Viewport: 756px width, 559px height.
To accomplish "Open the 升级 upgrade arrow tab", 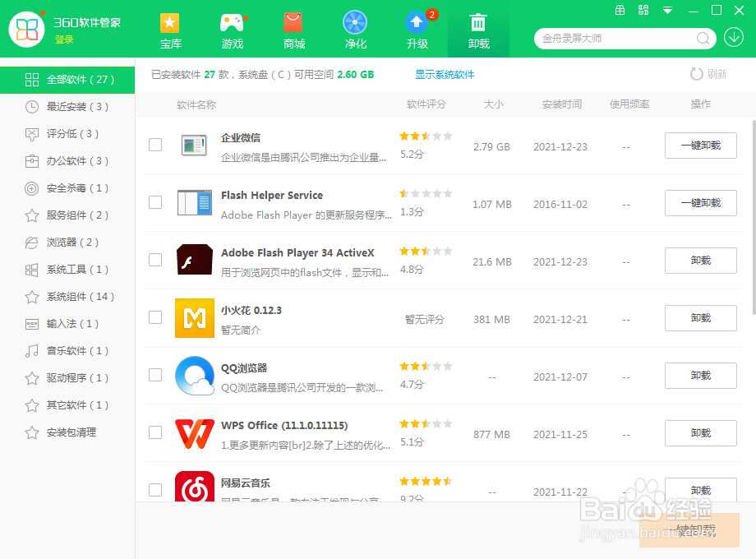I will 417,30.
